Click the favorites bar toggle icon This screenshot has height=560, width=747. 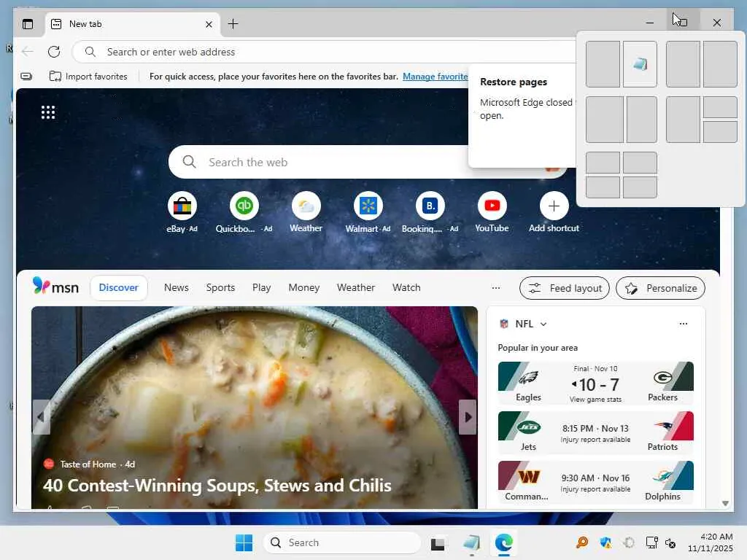27,76
